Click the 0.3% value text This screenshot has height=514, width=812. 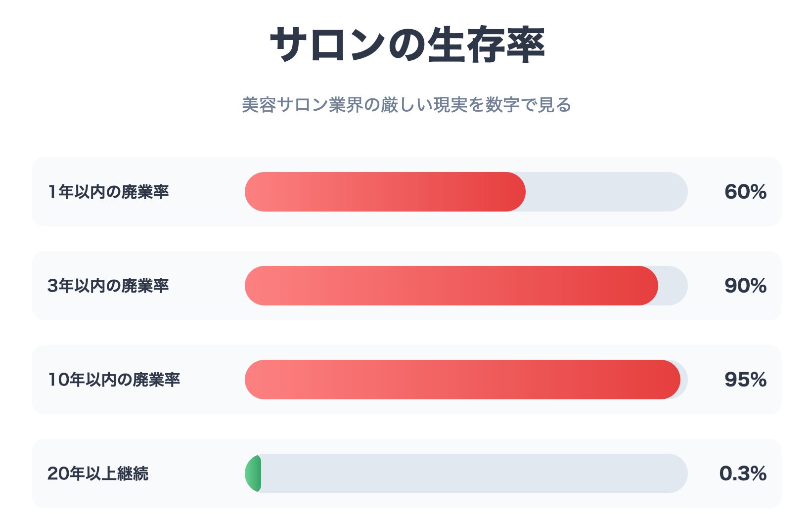(x=743, y=473)
